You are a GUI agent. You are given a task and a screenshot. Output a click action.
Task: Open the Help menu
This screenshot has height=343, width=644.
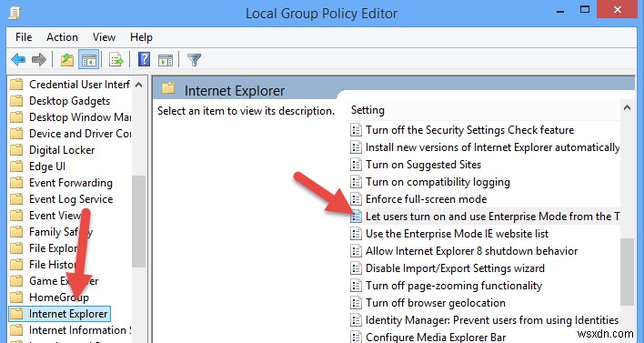point(141,37)
